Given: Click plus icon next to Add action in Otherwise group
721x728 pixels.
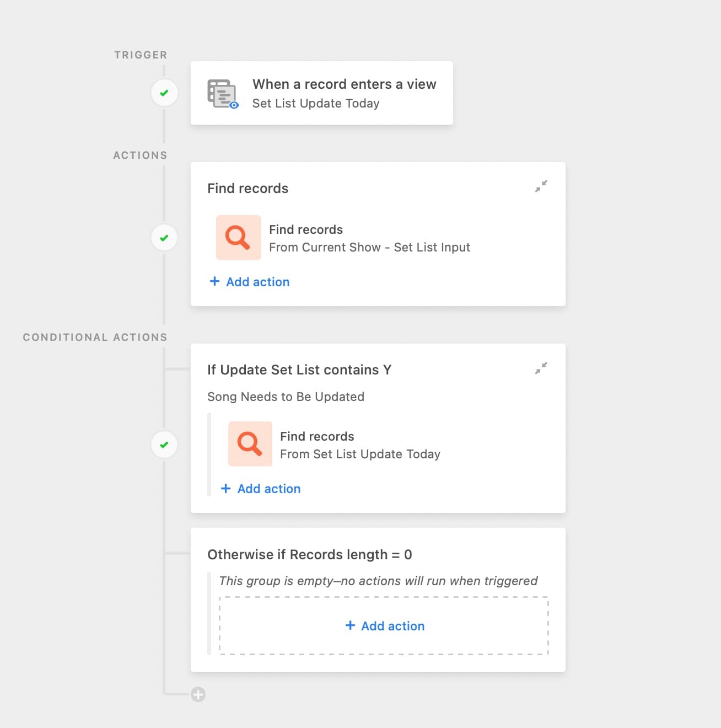Looking at the screenshot, I should pos(350,625).
